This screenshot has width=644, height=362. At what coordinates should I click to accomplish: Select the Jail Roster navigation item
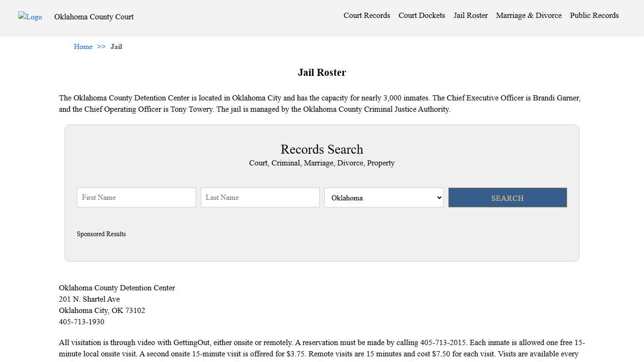pyautogui.click(x=471, y=15)
